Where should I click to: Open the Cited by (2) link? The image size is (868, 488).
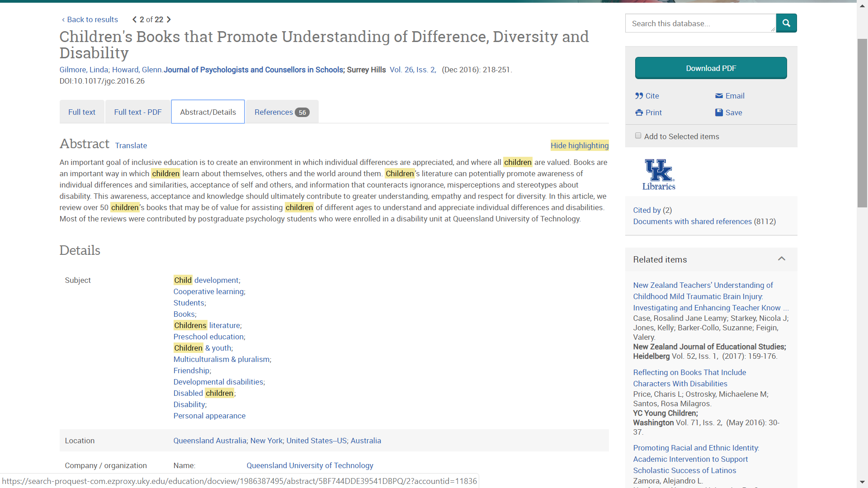[652, 210]
